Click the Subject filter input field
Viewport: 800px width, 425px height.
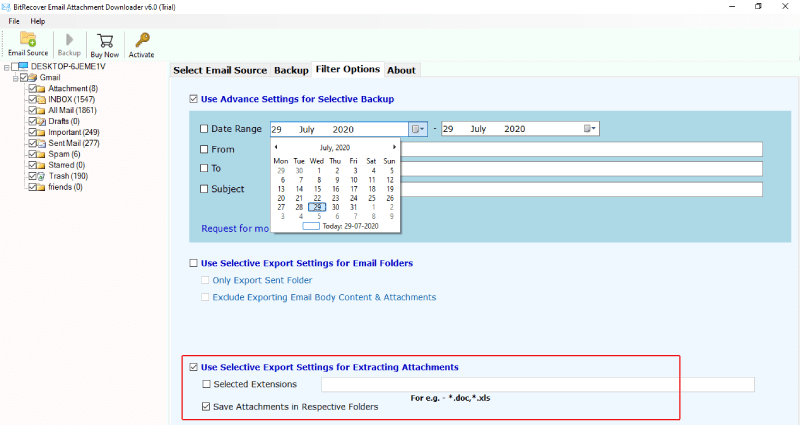tap(582, 189)
